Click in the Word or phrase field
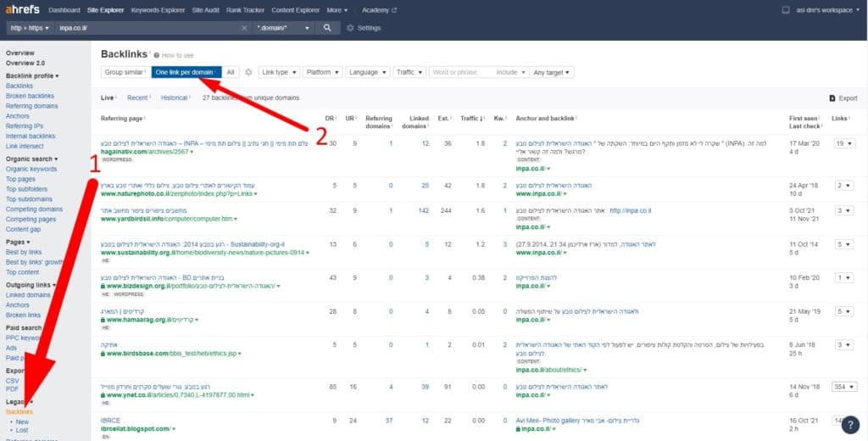 (x=461, y=72)
